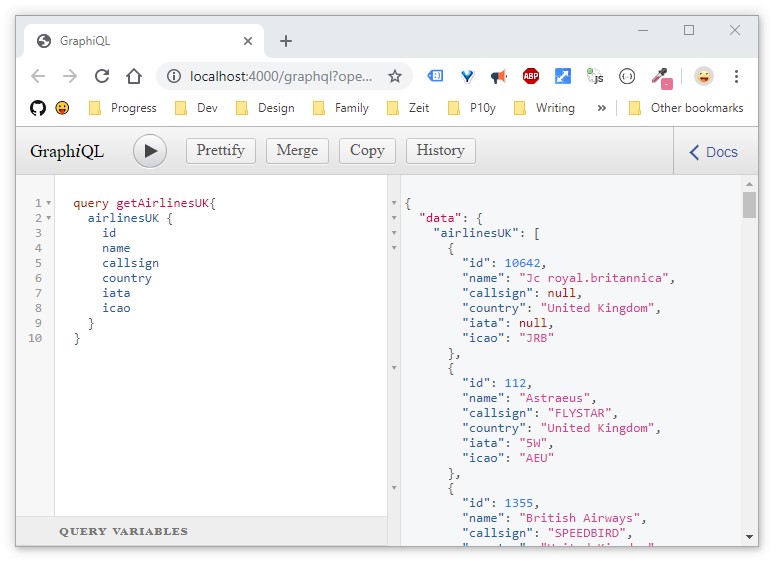Close the GraphiQL tab

click(248, 41)
